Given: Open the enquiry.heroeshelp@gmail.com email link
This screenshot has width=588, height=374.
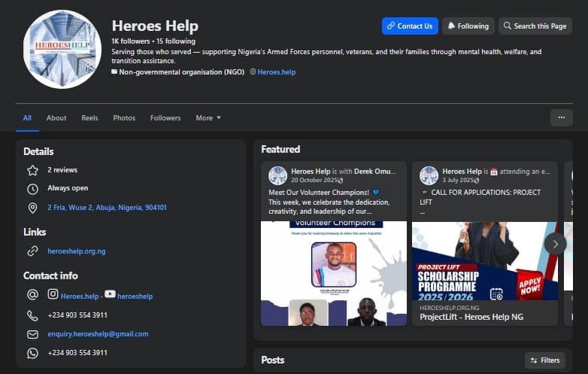Looking at the screenshot, I should [x=98, y=334].
